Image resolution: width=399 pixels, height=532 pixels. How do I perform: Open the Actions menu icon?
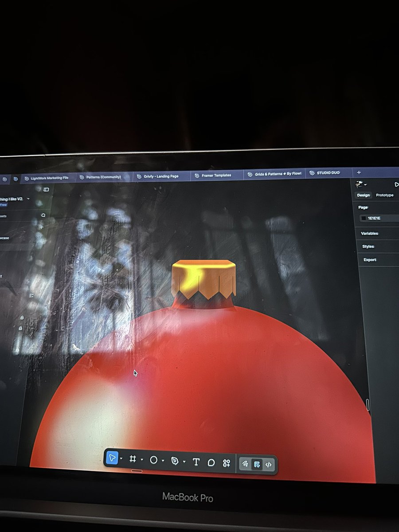tap(227, 463)
